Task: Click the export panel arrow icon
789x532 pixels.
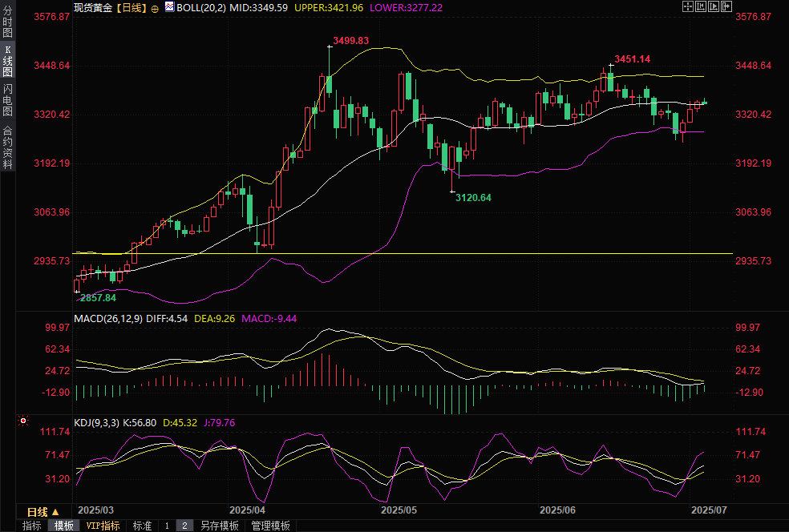Action: click(x=726, y=6)
